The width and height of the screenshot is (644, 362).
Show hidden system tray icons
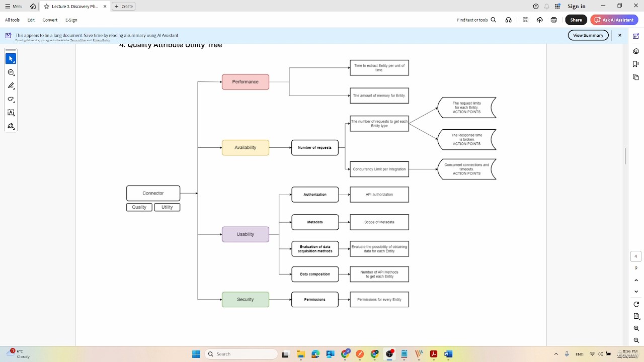click(556, 354)
